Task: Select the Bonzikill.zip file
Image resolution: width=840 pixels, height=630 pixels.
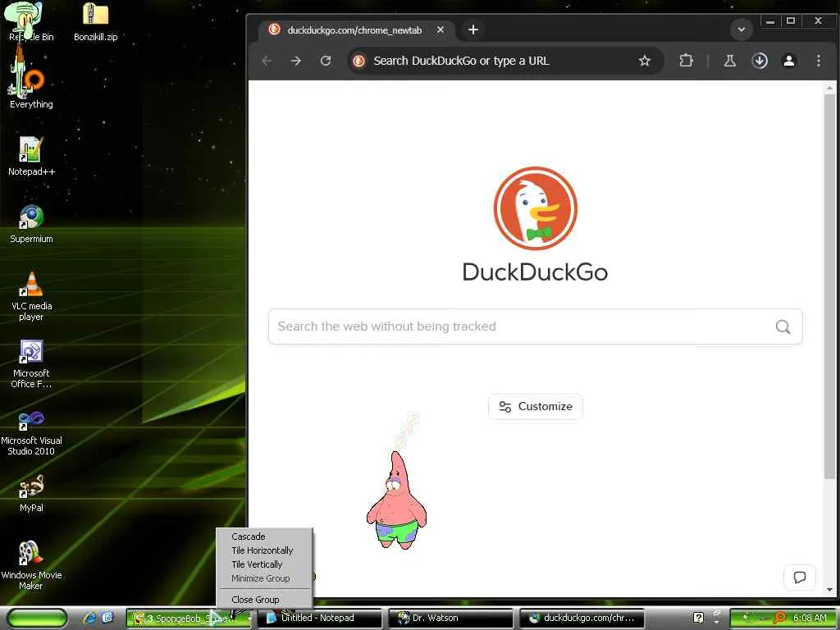Action: 95,21
